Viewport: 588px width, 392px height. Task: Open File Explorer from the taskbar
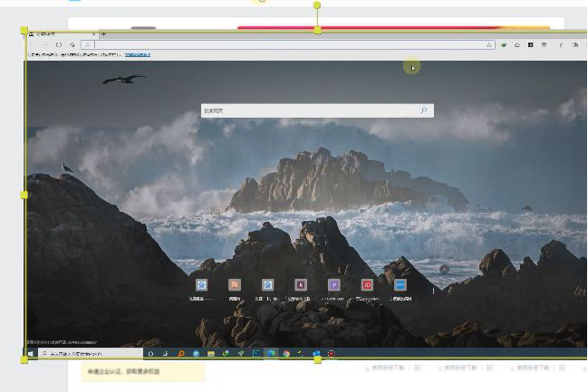click(211, 353)
